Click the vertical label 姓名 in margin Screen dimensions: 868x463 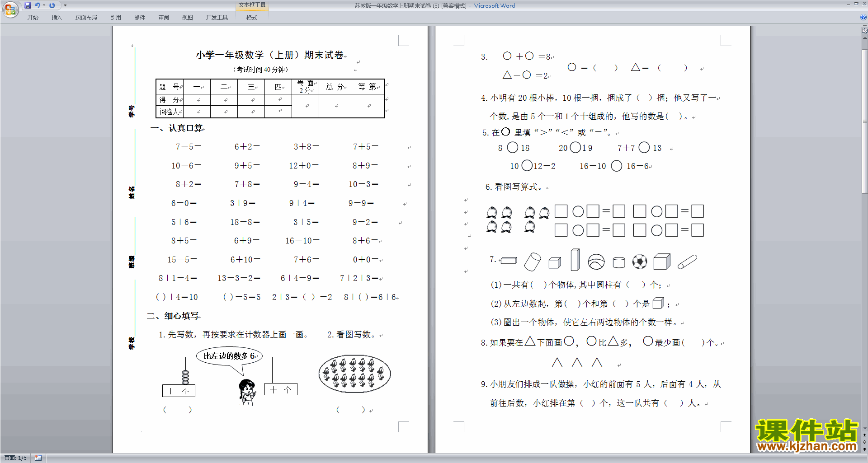[x=132, y=192]
